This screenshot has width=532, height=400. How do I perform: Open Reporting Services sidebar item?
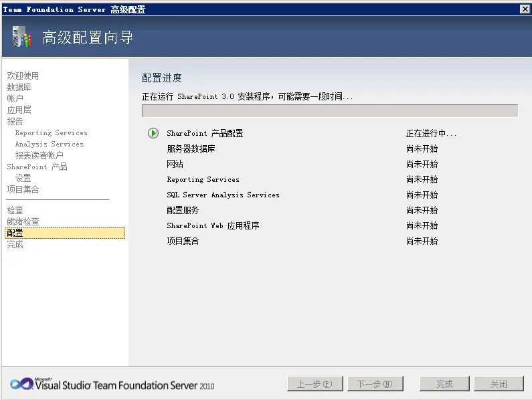click(52, 132)
